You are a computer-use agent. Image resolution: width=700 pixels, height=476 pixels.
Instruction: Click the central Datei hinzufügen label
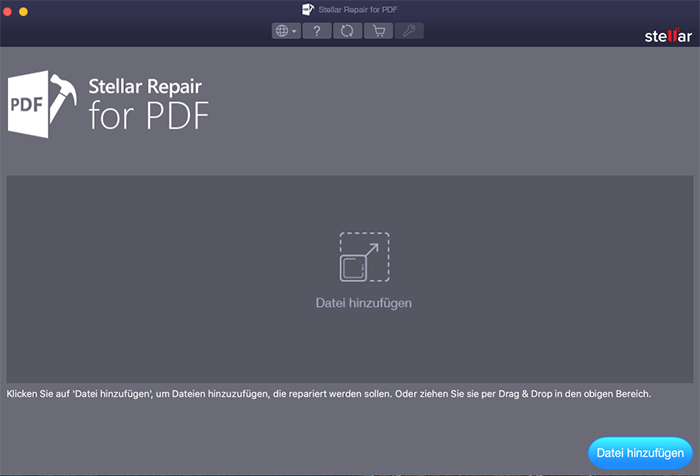[364, 303]
